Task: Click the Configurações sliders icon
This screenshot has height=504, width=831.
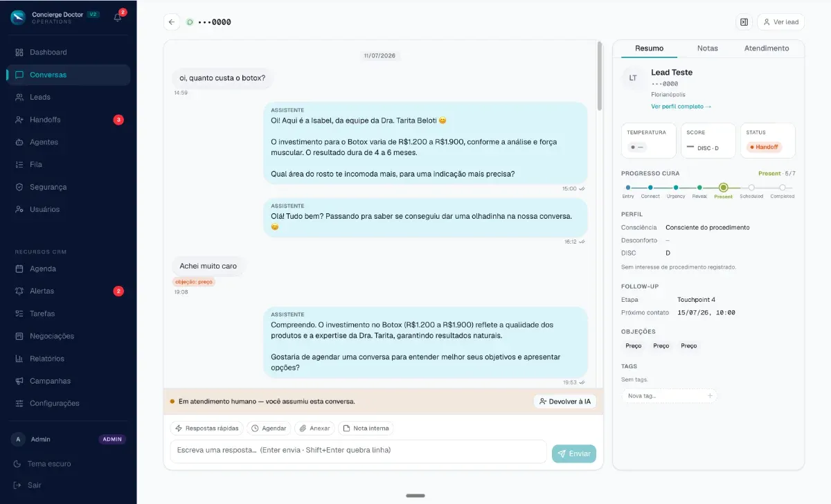Action: click(19, 404)
